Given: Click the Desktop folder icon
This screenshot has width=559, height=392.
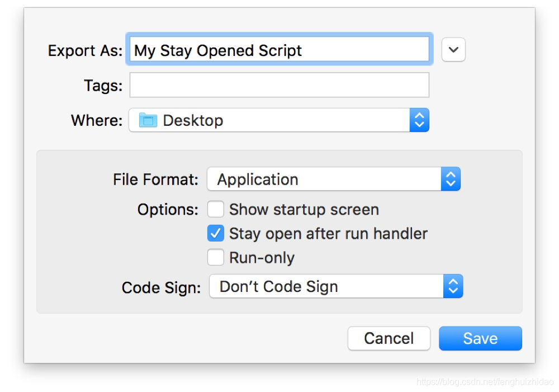Looking at the screenshot, I should click(148, 120).
